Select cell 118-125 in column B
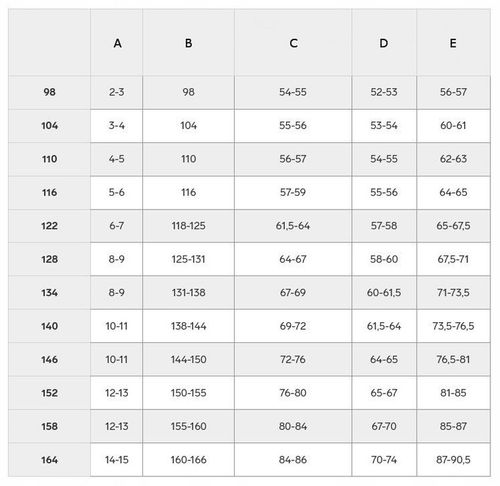The height and width of the screenshot is (486, 500). pos(188,226)
